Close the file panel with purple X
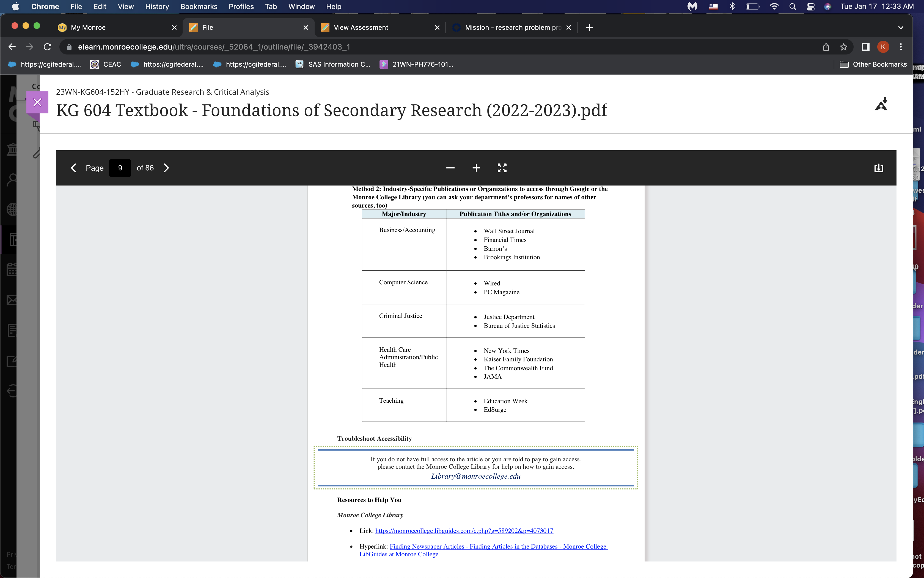The width and height of the screenshot is (924, 578). pyautogui.click(x=37, y=102)
